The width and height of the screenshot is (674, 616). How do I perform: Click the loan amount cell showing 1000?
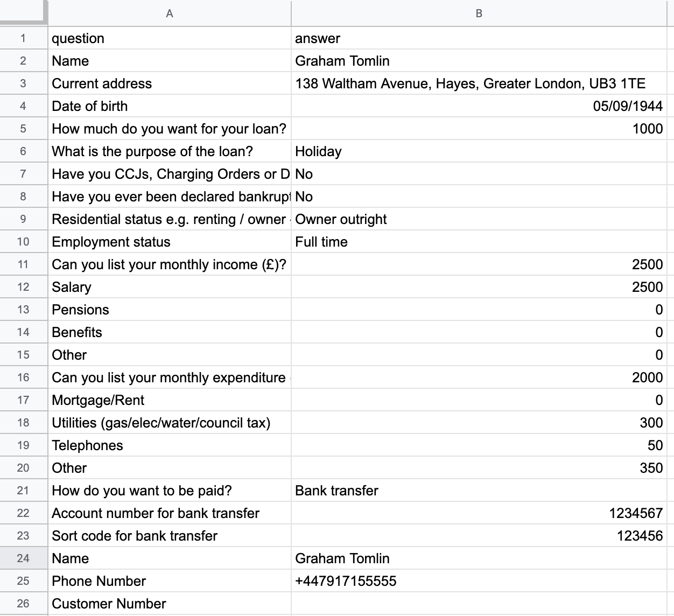[x=479, y=129]
